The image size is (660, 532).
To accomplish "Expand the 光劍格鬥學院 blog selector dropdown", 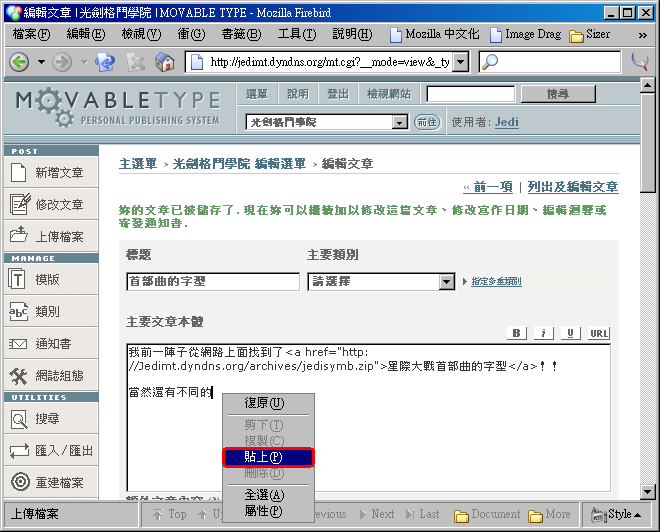I will (x=399, y=122).
